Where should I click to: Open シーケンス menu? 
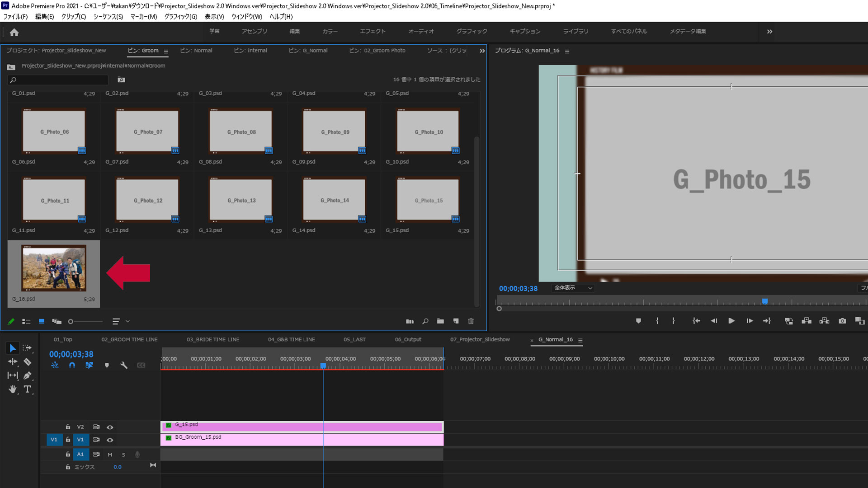108,16
